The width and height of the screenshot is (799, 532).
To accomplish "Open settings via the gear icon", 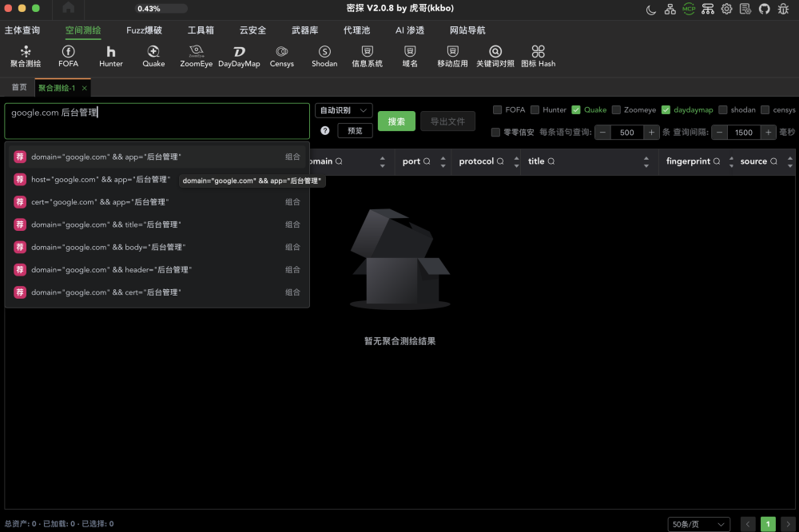I will click(x=726, y=9).
